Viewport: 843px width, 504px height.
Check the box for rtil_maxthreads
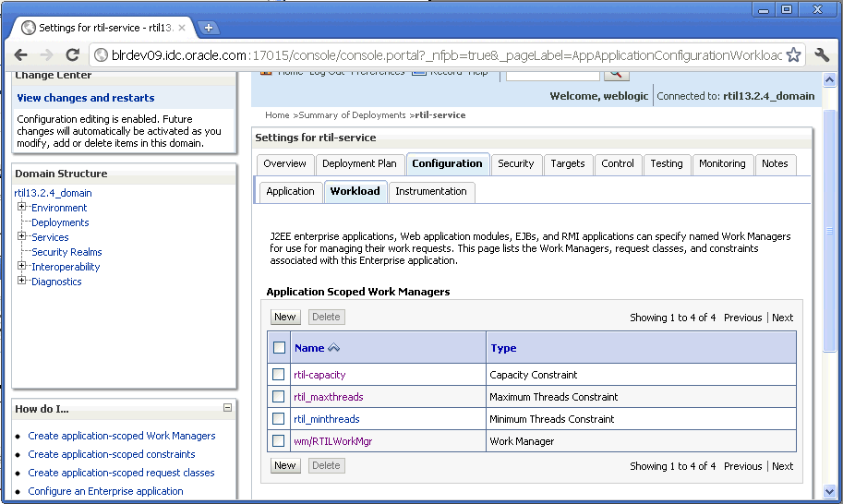coord(279,397)
